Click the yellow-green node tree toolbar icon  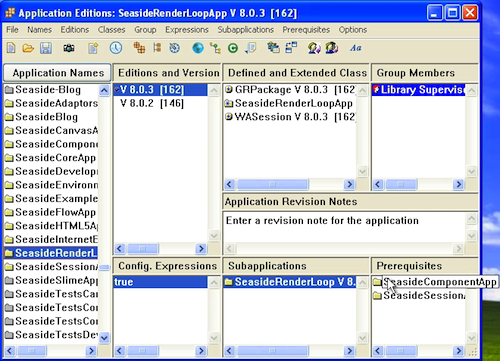pos(216,48)
